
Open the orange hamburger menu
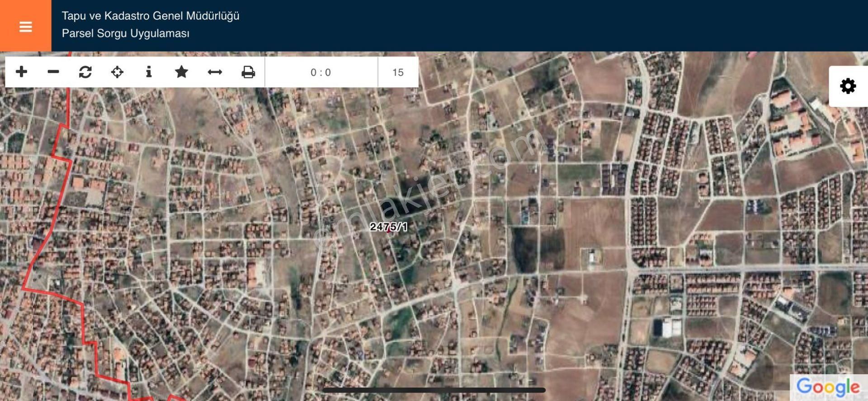(26, 26)
